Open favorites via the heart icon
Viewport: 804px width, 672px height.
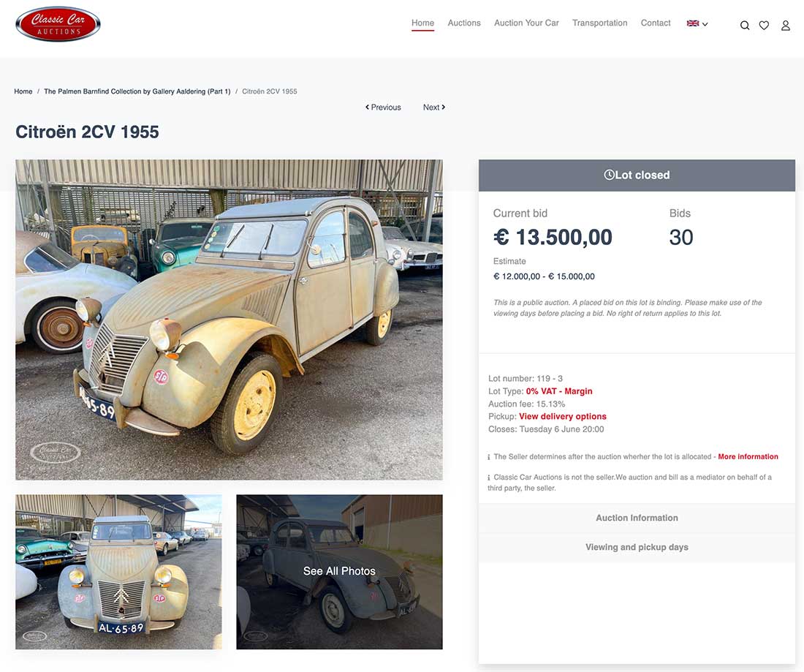coord(764,25)
